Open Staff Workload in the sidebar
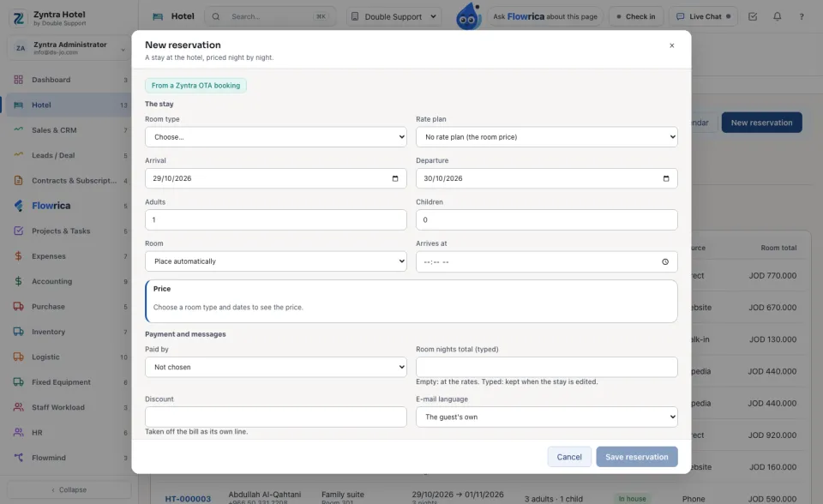 [x=69, y=407]
